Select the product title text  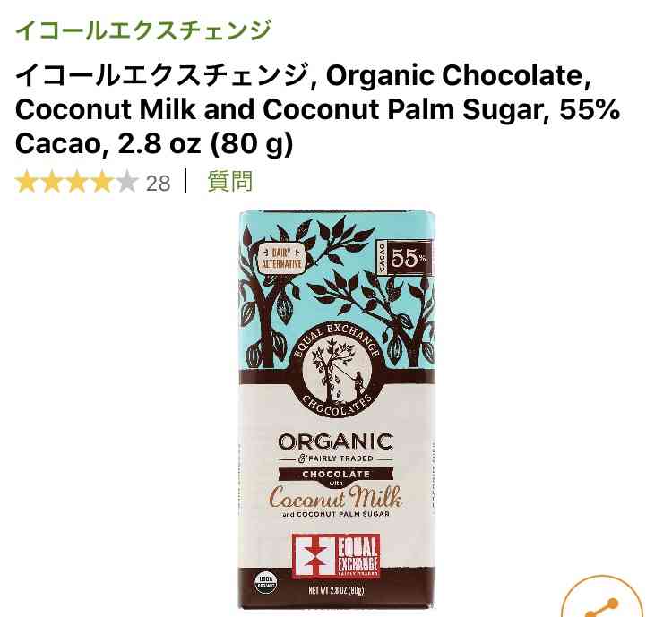317,109
